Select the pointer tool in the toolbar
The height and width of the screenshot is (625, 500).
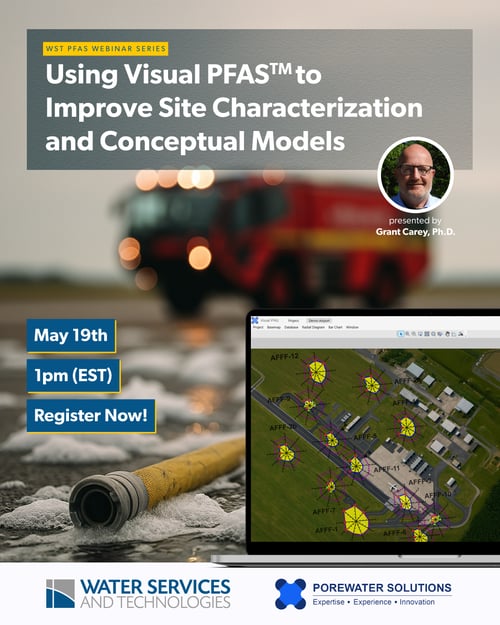(x=401, y=334)
